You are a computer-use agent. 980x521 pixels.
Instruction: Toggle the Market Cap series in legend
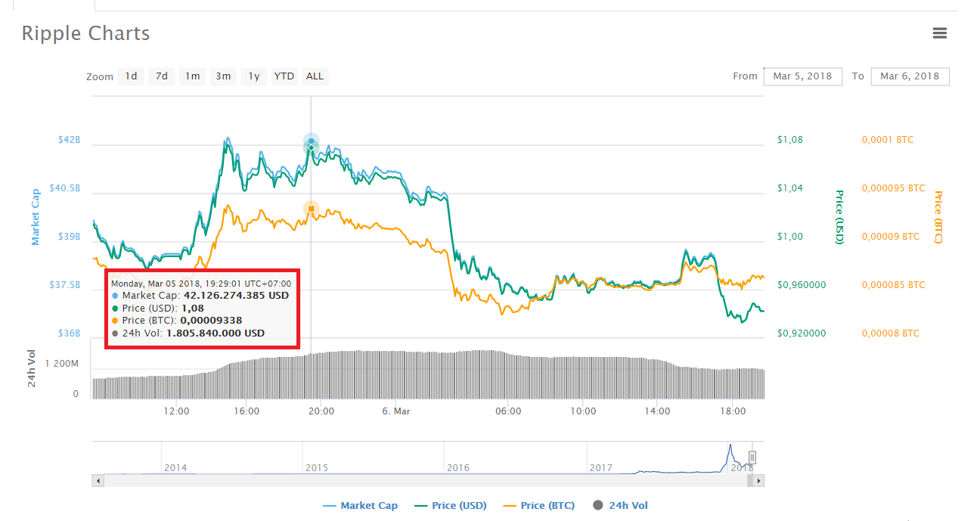point(360,505)
